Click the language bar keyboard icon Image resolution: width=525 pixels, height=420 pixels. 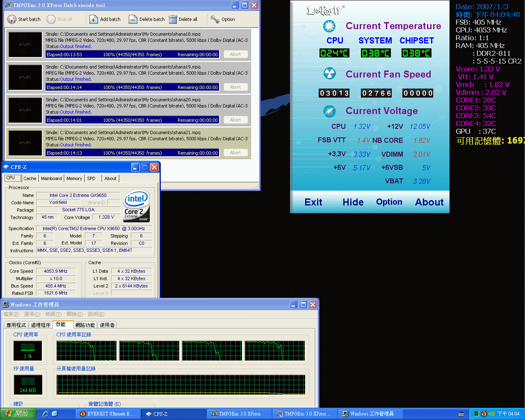pyautogui.click(x=461, y=414)
